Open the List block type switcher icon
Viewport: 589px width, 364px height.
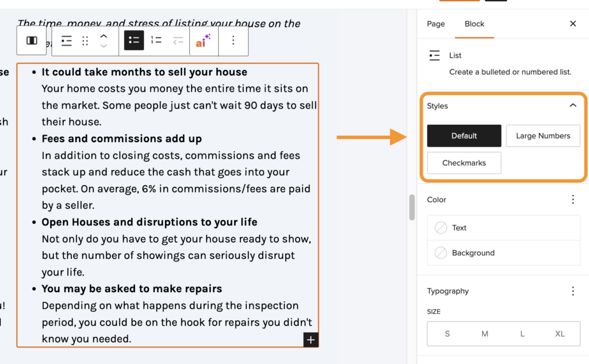67,41
